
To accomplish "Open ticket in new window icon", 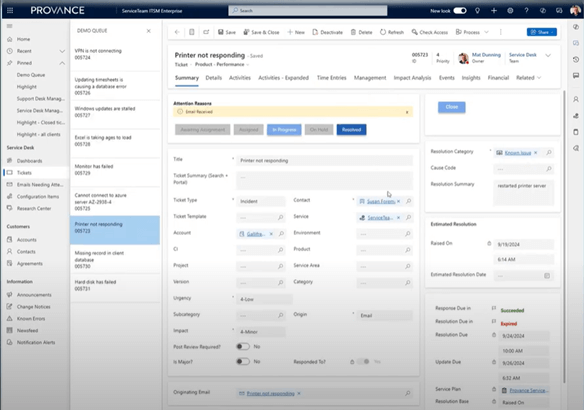I will click(x=206, y=32).
